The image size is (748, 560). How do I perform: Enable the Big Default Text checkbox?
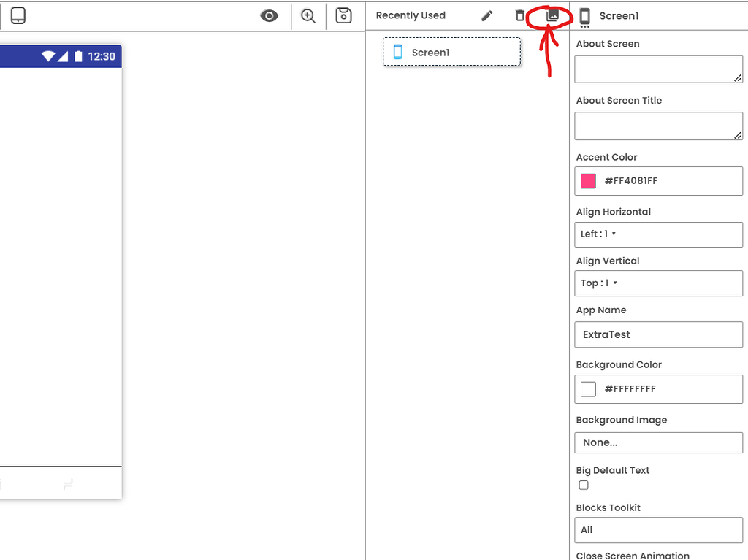pyautogui.click(x=584, y=485)
